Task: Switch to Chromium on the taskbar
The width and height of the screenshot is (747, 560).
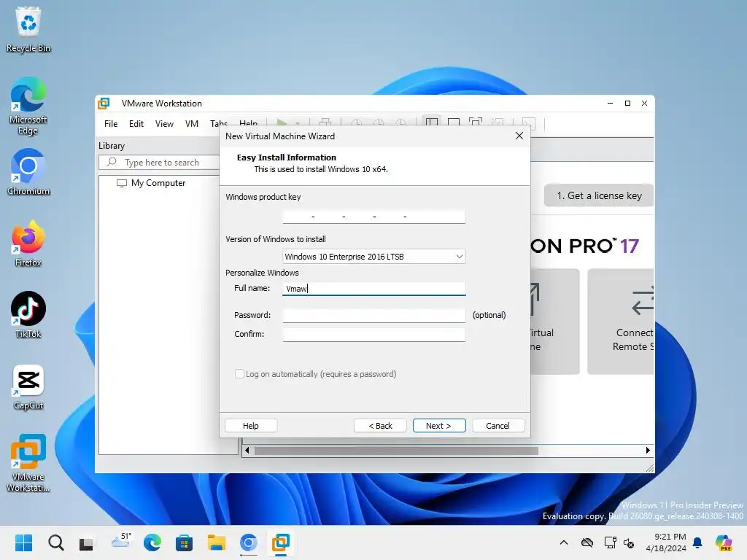Action: point(249,542)
